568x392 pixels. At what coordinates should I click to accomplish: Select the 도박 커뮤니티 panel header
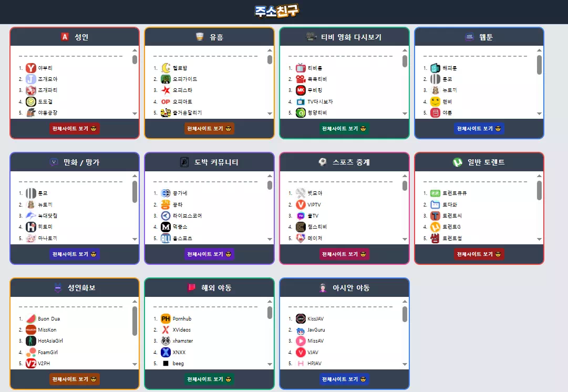click(x=209, y=162)
